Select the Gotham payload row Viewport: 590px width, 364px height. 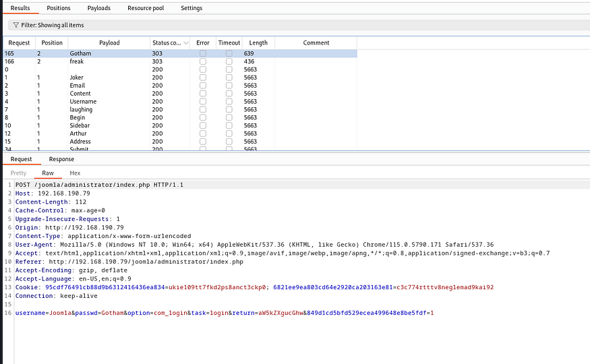click(180, 53)
